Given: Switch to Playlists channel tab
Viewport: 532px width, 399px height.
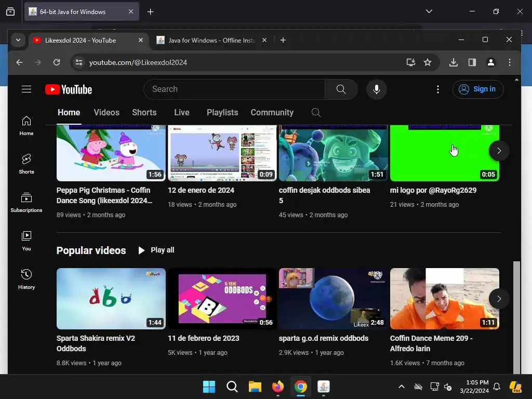Looking at the screenshot, I should [x=222, y=113].
